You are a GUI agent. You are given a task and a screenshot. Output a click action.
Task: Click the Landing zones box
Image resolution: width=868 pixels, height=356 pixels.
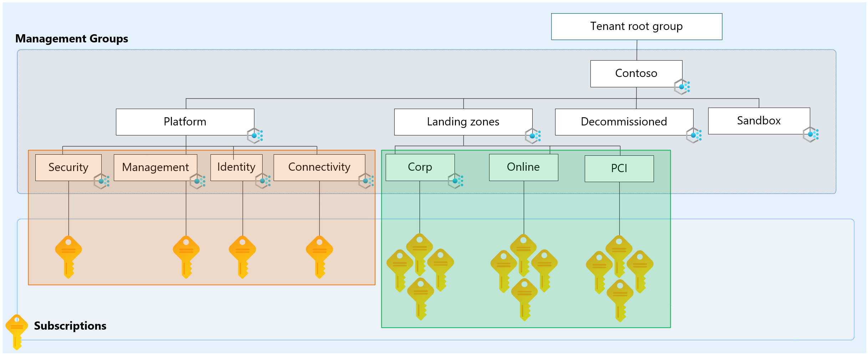tap(463, 122)
